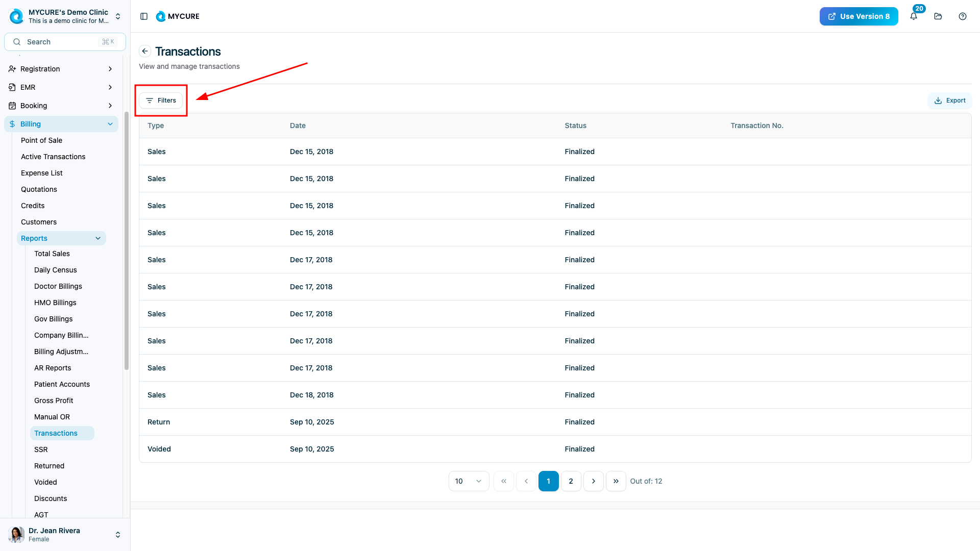
Task: Click the sidebar Search field
Action: click(65, 42)
